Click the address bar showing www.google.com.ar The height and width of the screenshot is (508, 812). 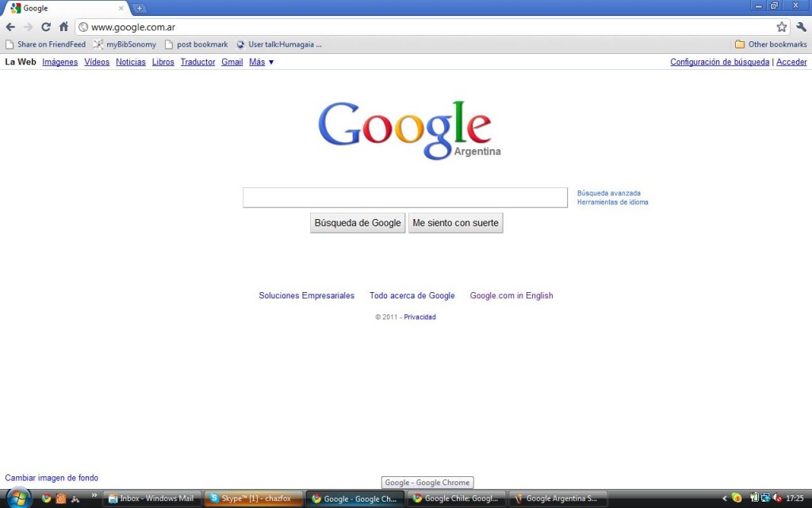[x=432, y=27]
